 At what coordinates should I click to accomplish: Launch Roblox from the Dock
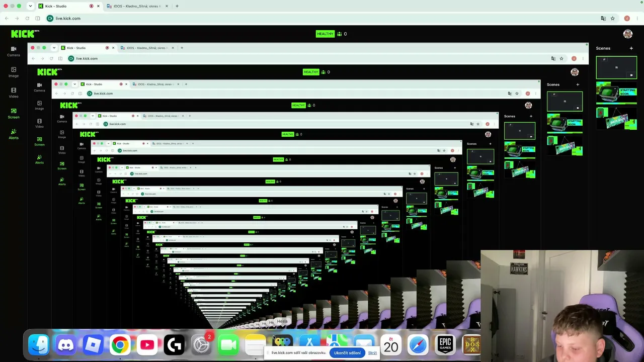point(93,345)
